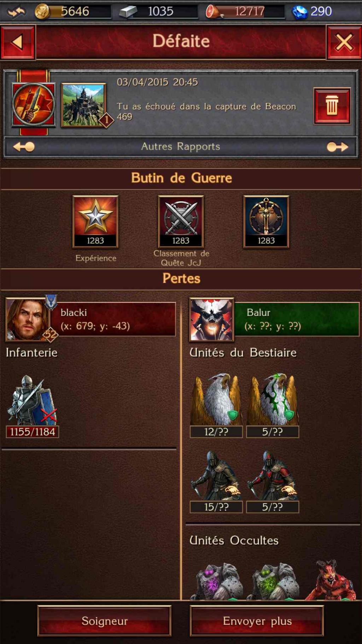Open the Soigneur button
Image resolution: width=362 pixels, height=644 pixels.
pos(104,621)
